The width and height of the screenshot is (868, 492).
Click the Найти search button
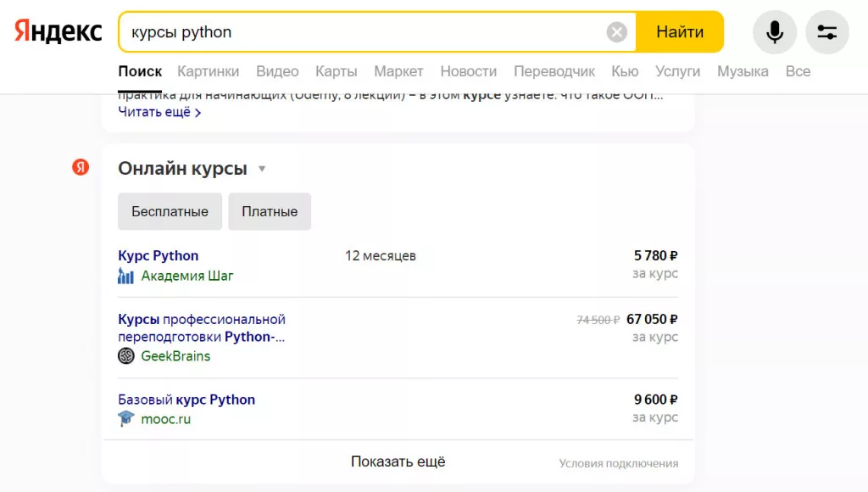click(x=680, y=32)
